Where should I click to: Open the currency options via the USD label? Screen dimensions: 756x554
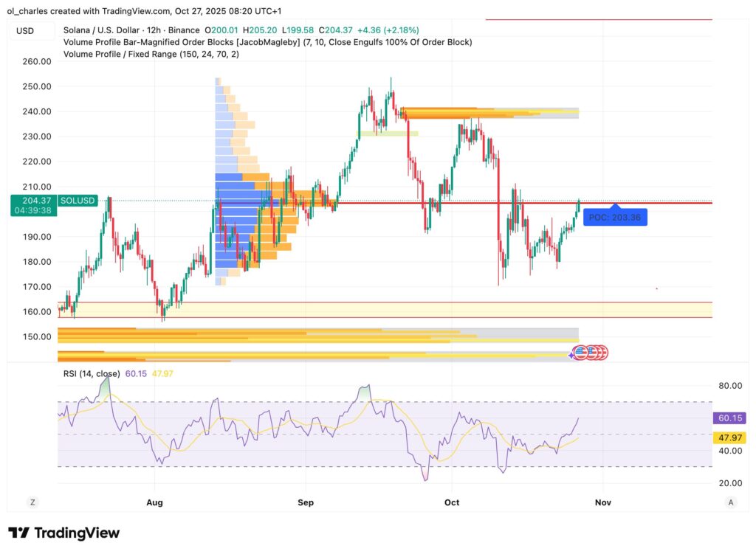[x=25, y=31]
